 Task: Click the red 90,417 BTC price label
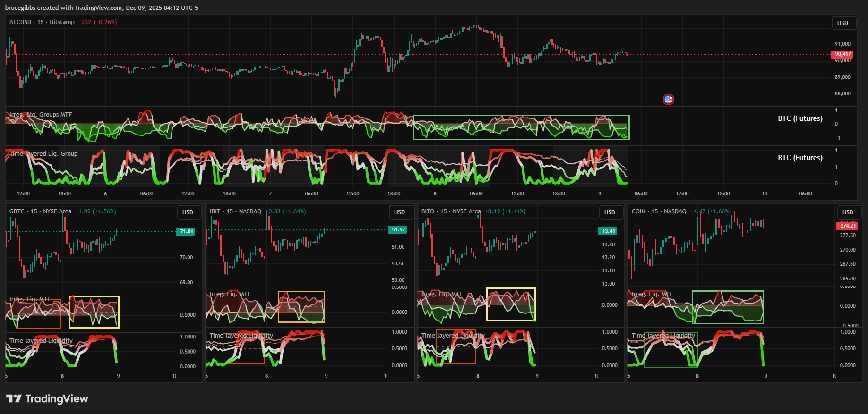pyautogui.click(x=842, y=54)
